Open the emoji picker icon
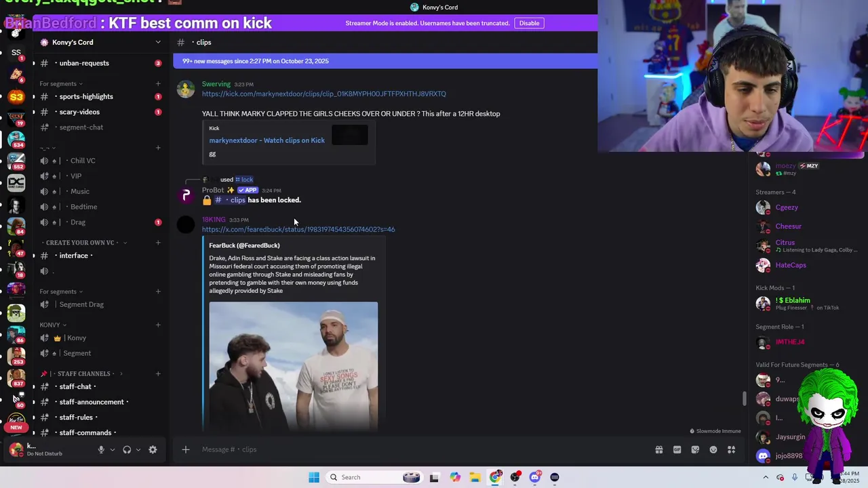 713,449
